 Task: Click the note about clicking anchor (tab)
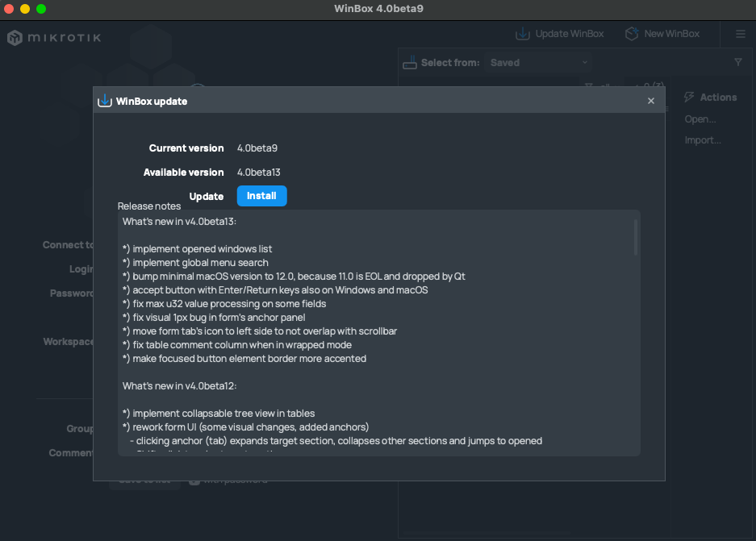point(336,441)
